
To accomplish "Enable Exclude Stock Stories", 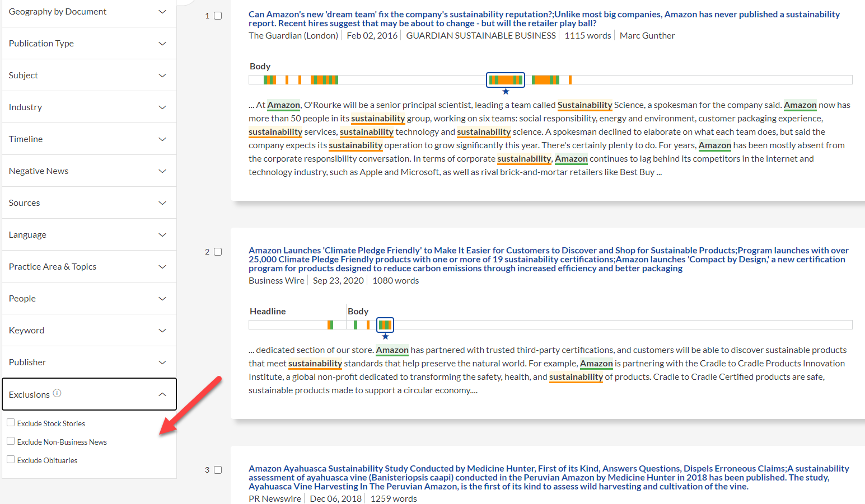I will [11, 423].
